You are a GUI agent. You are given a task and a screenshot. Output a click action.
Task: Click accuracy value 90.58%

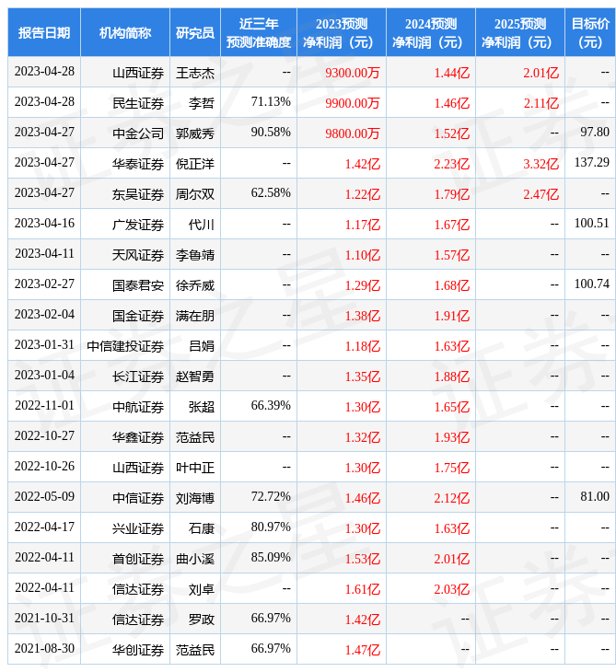pyautogui.click(x=271, y=132)
